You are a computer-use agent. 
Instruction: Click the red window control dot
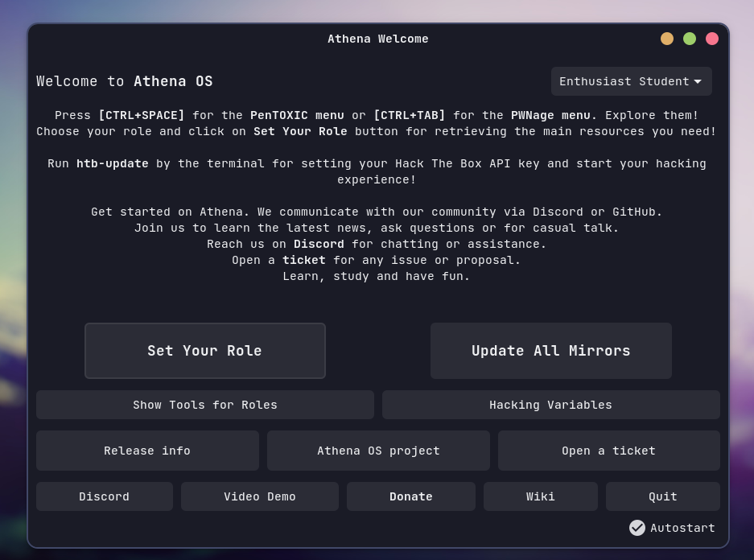(x=711, y=39)
